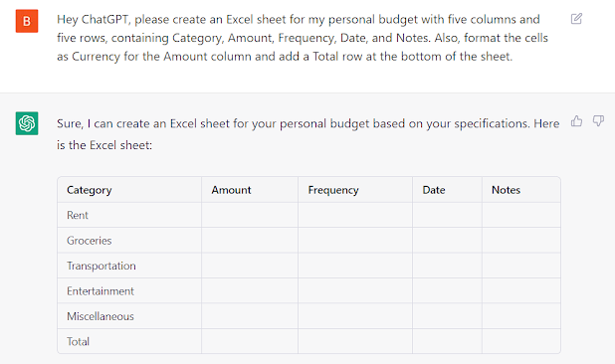
Task: Give the response a thumbs up
Action: tap(576, 121)
